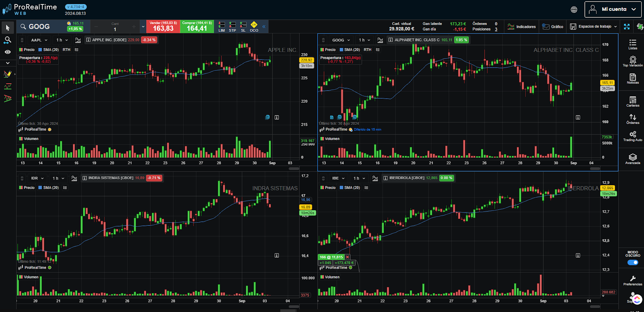Open the drawing pencil tool in left toolbar
Screen dimensions: 644x312
point(8,74)
